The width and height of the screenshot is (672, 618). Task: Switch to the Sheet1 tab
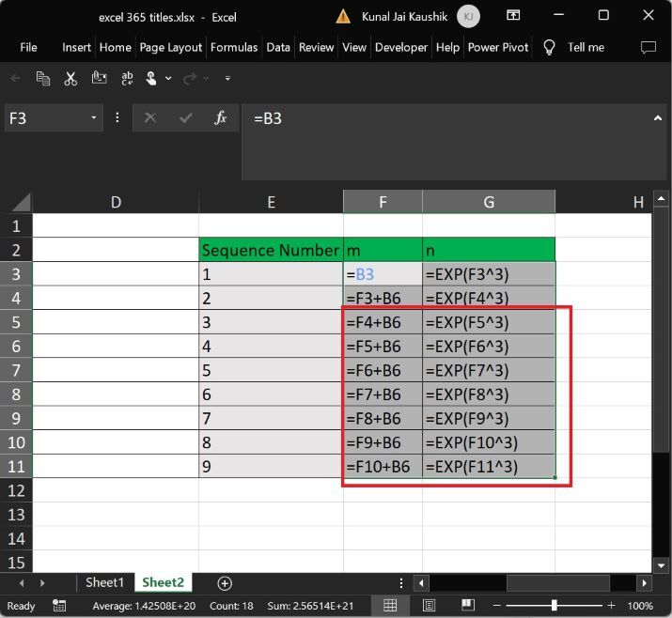104,583
